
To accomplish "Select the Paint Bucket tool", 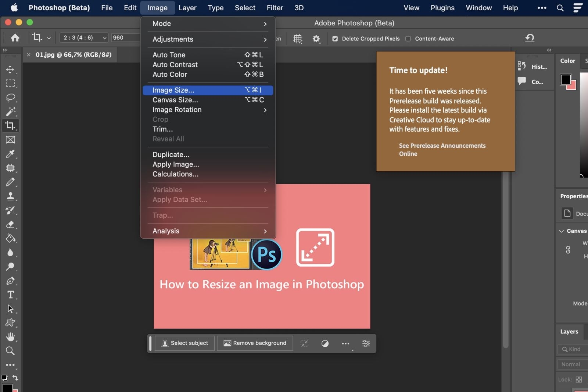I will pyautogui.click(x=10, y=238).
